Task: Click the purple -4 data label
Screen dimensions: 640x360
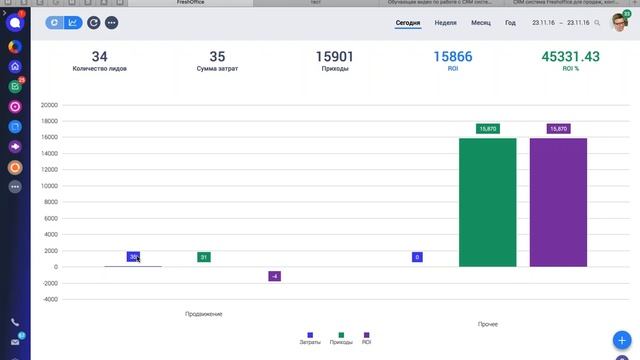Action: (x=274, y=276)
